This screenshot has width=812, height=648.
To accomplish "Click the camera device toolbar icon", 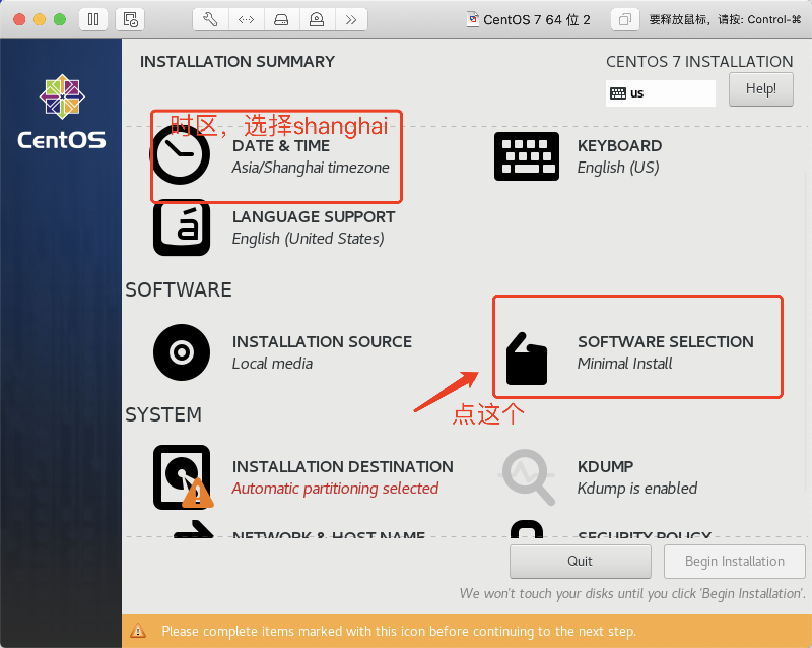I will tap(317, 20).
